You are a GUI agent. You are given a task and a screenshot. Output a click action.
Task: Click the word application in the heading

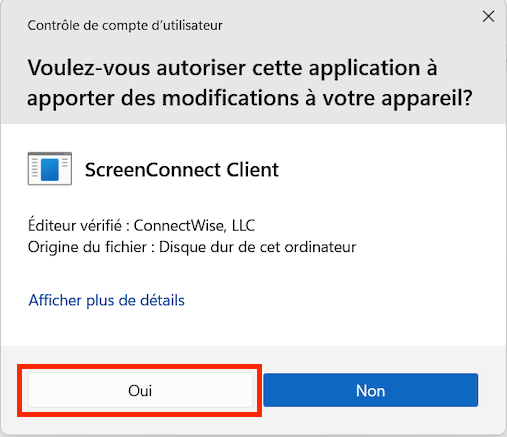(364, 69)
